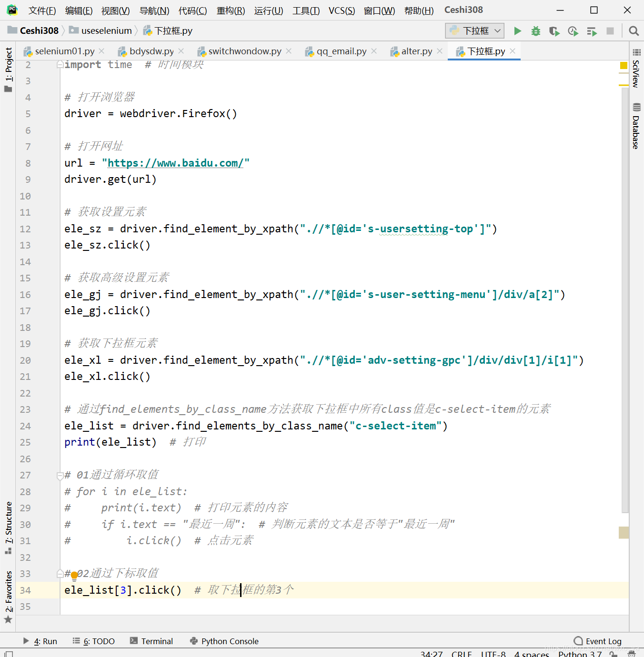Click the Ceshi308 breadcrumb
The height and width of the screenshot is (657, 644).
(x=33, y=31)
